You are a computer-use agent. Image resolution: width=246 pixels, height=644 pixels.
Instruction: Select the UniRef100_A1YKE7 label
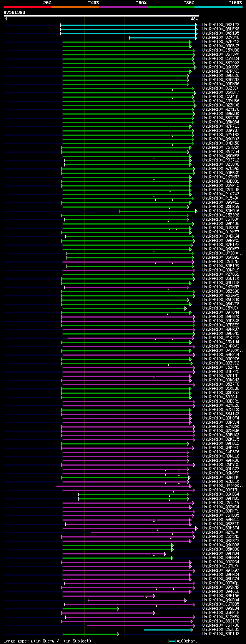221,232
